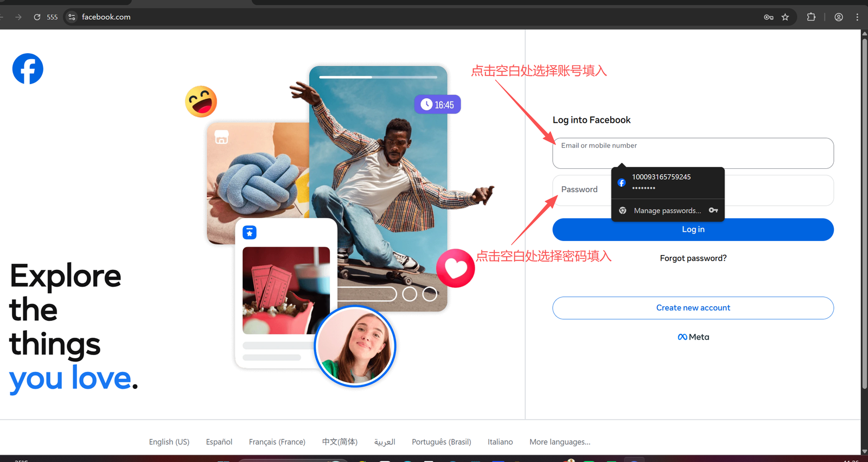Open More languages... link
The width and height of the screenshot is (868, 462).
click(x=560, y=442)
